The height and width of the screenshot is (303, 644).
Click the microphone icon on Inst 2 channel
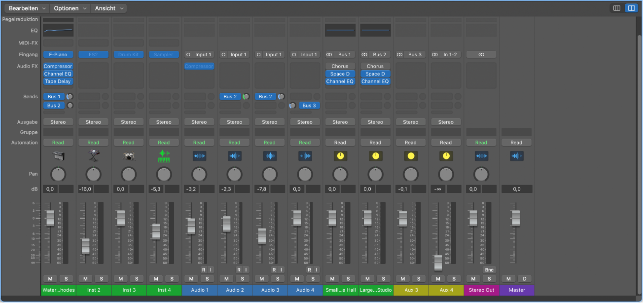click(93, 155)
